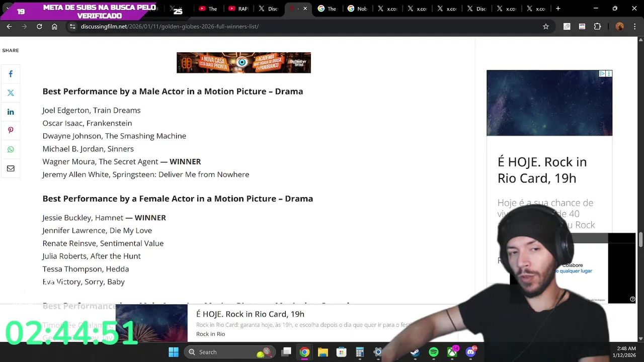Click heading 'Best Performance by a Male Actor … Drama'
Viewport: 644px width, 362px height.
coord(173,91)
